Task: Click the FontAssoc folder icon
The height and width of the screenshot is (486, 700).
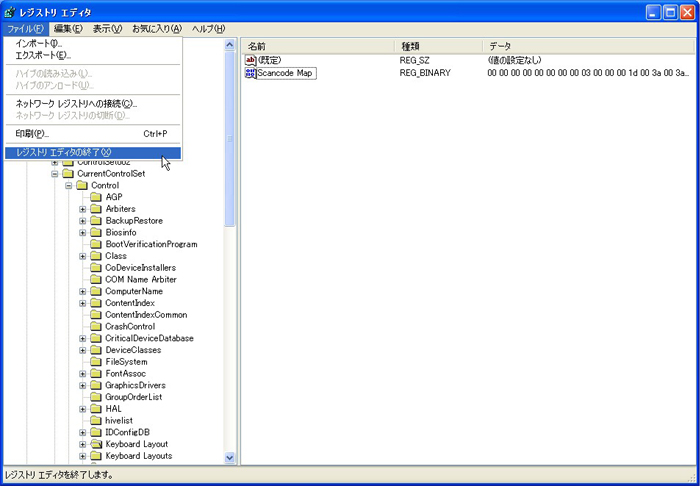Action: click(96, 374)
